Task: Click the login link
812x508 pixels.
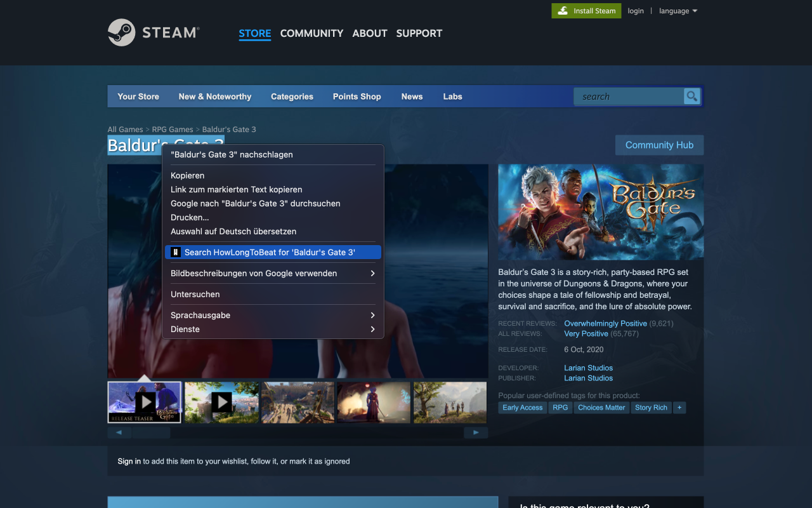Action: pos(636,11)
